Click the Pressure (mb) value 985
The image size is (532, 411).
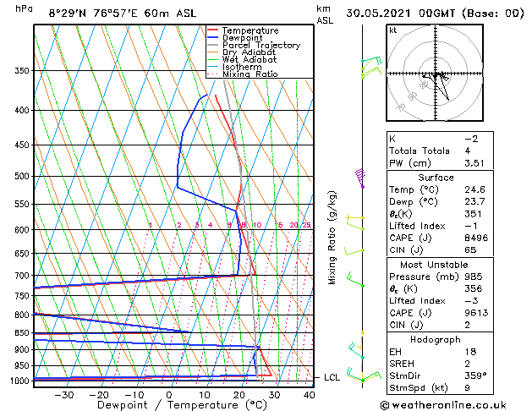point(473,277)
